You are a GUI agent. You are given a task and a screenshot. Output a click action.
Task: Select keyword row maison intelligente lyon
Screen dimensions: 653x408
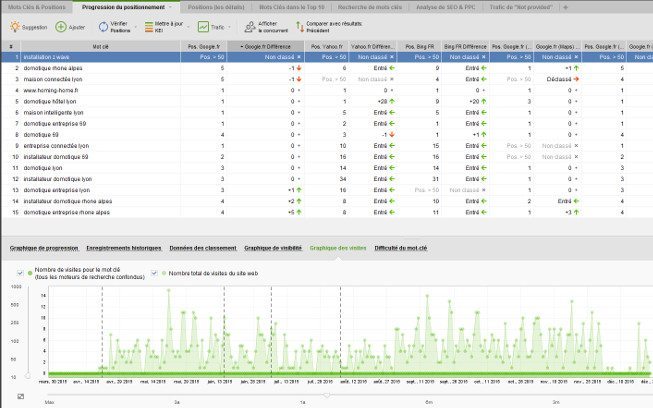coord(327,112)
